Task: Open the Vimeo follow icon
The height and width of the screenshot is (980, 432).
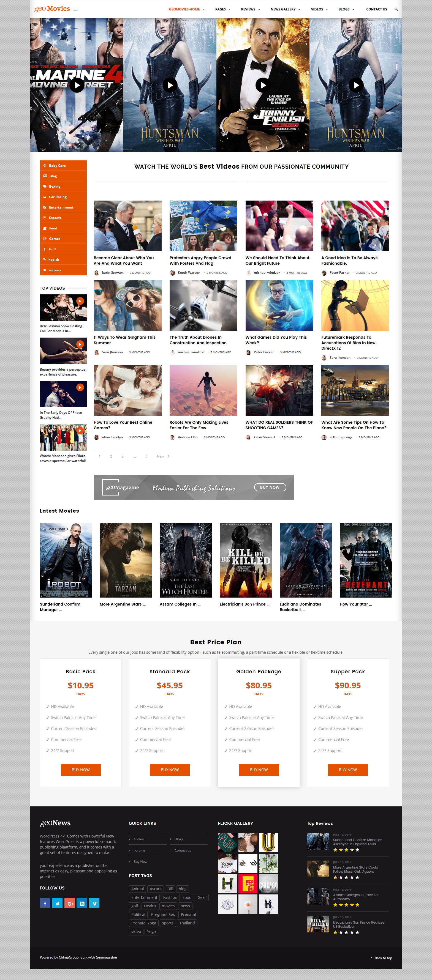Action: pos(94,903)
